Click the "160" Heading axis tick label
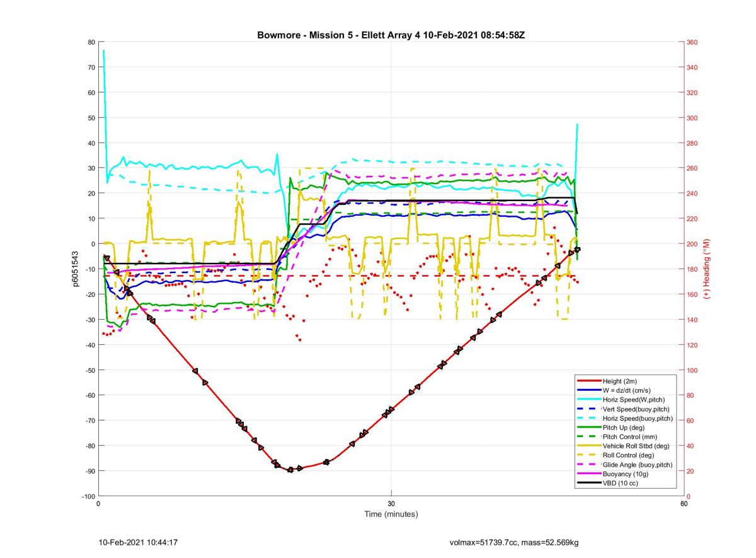Viewport: 756px width, 558px height. tap(692, 294)
